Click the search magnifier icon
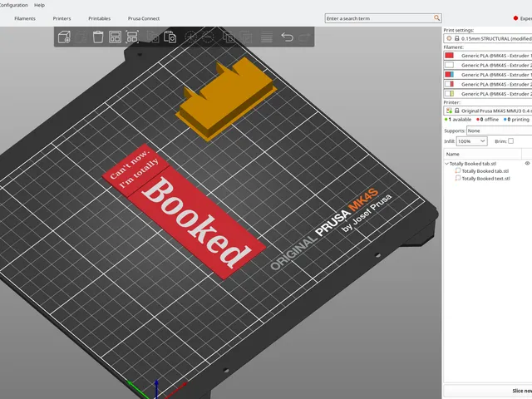The height and width of the screenshot is (399, 532). click(436, 17)
